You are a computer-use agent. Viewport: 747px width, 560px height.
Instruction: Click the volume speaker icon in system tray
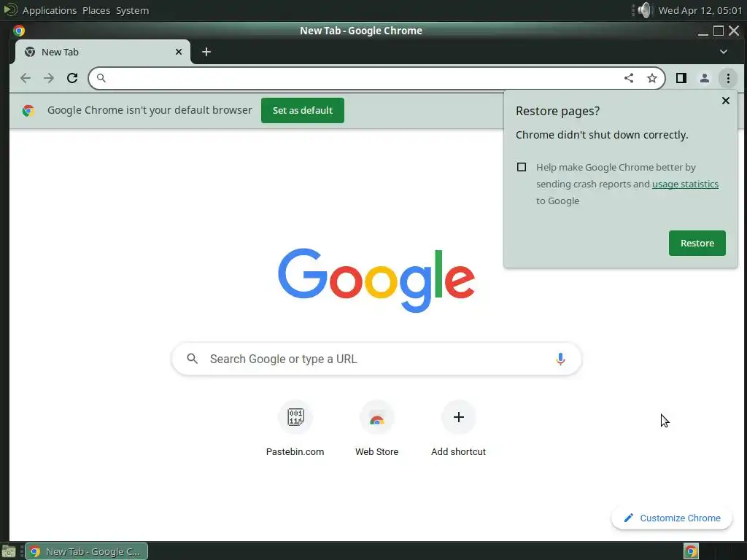pos(644,10)
